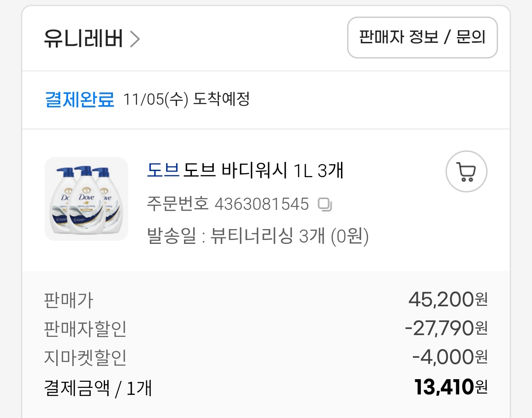
Task: Copy the order number using copy icon
Action: click(x=325, y=204)
